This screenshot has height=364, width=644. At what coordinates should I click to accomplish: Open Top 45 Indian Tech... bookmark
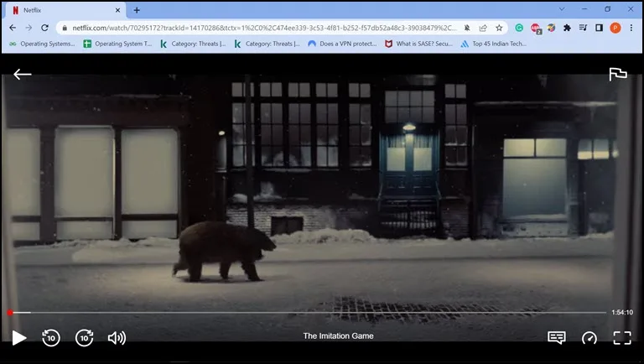pos(493,44)
